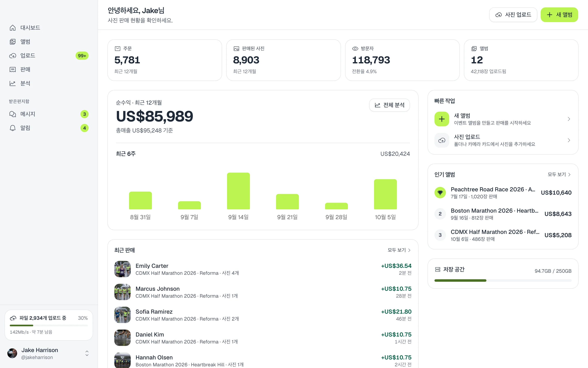The height and width of the screenshot is (368, 588).
Task: Open the chevron on 사진 업로드 quick action row
Action: point(569,140)
